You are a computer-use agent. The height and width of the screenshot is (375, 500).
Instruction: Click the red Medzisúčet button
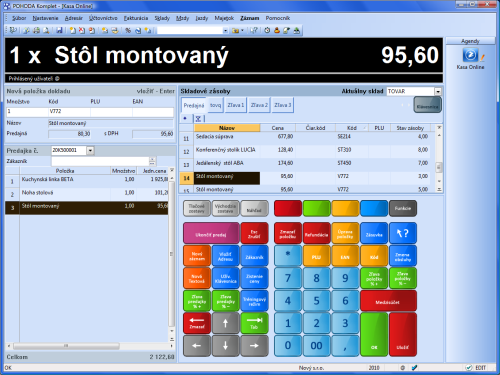(388, 301)
